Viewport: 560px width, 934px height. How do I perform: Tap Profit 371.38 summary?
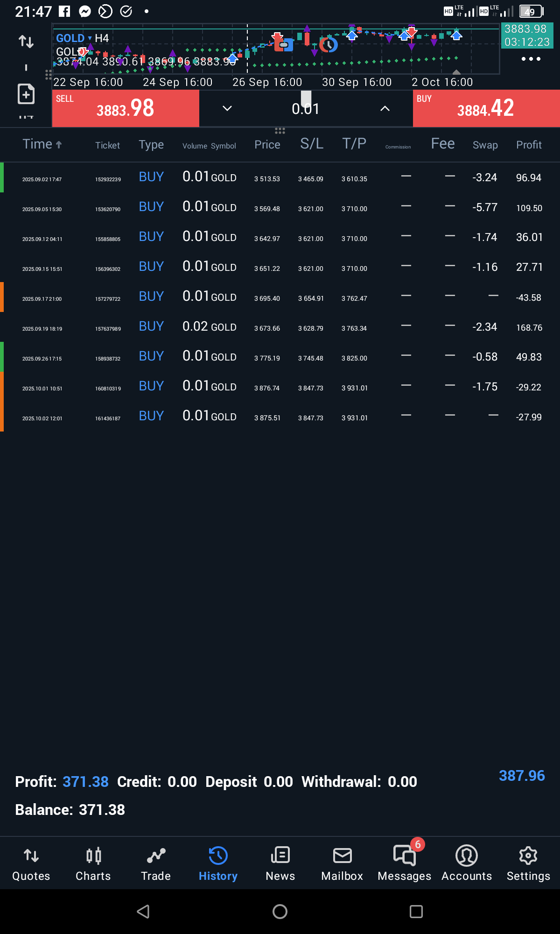coord(62,782)
